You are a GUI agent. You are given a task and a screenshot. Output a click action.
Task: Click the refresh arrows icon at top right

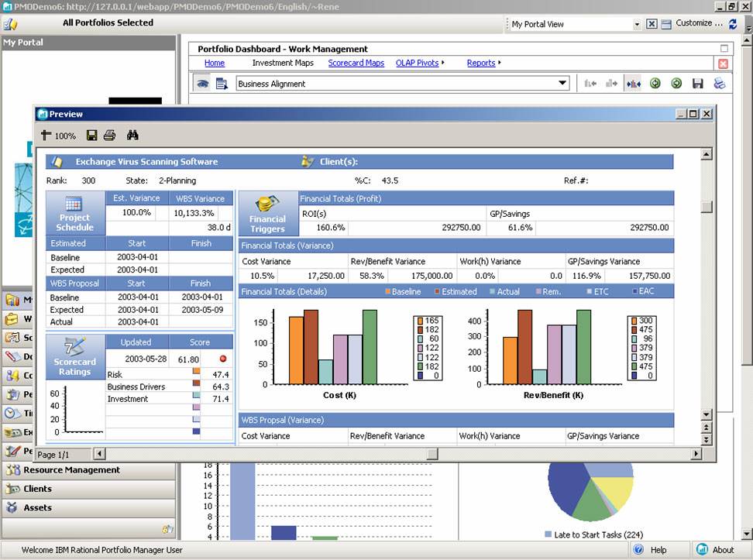point(733,23)
